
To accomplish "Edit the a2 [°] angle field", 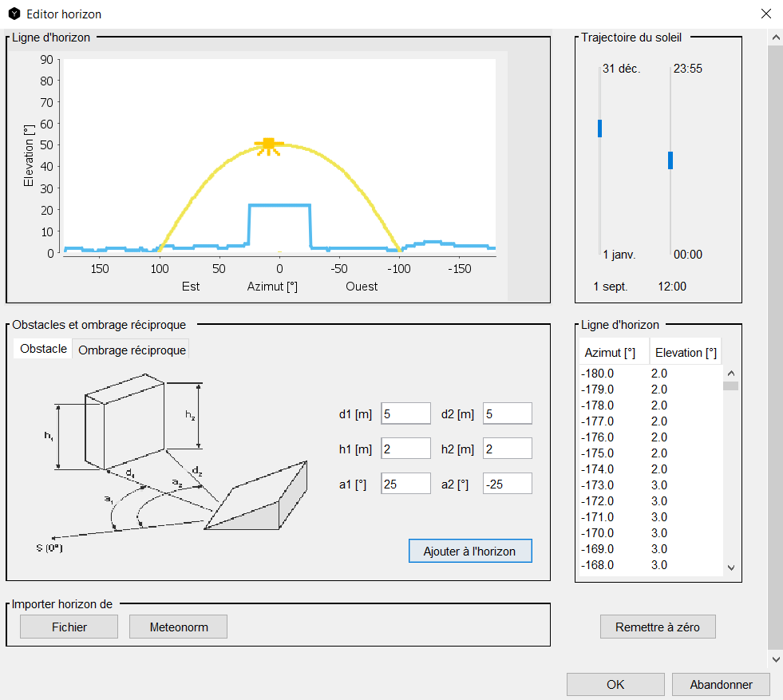I will [x=507, y=484].
